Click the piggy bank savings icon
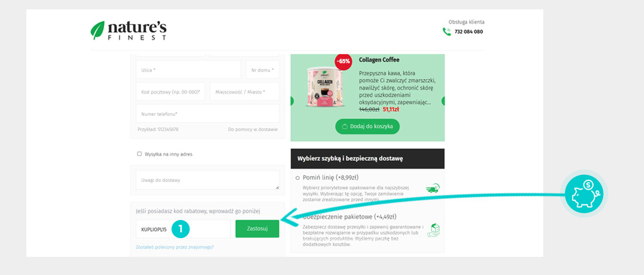Viewport: 644px width, 275px height. 583,194
